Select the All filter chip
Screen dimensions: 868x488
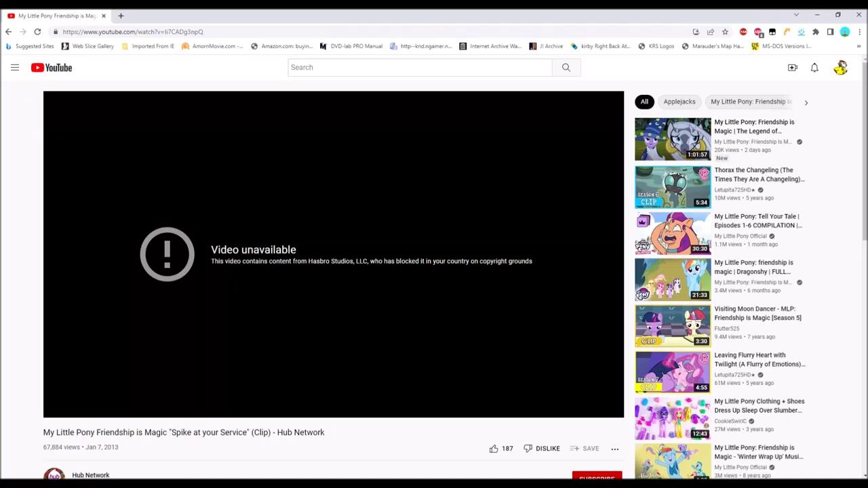click(x=644, y=102)
